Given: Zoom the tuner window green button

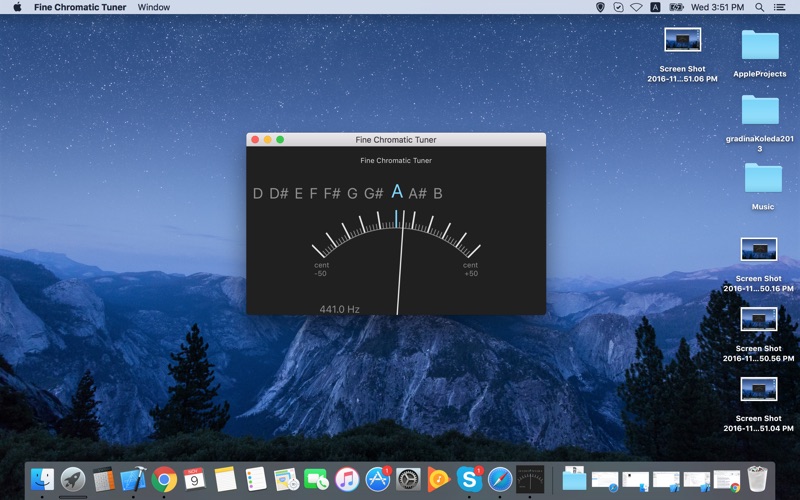Looking at the screenshot, I should tap(280, 139).
